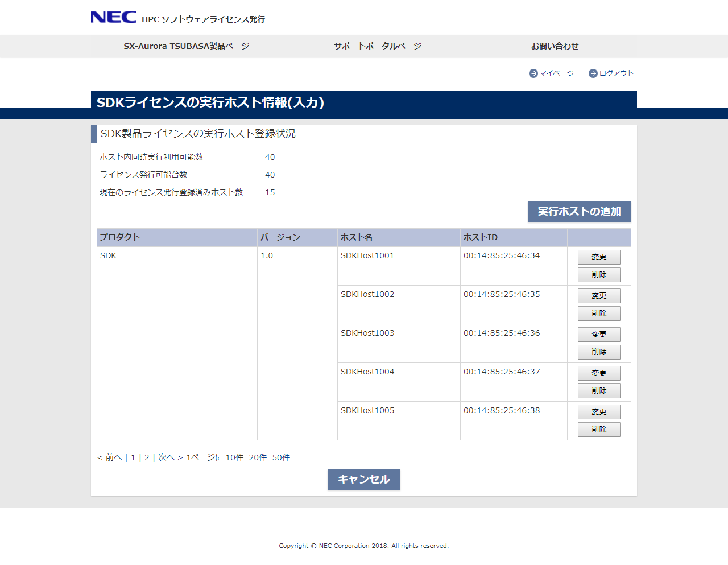
Task: Click 削除 for SDKHost1002
Action: (599, 314)
